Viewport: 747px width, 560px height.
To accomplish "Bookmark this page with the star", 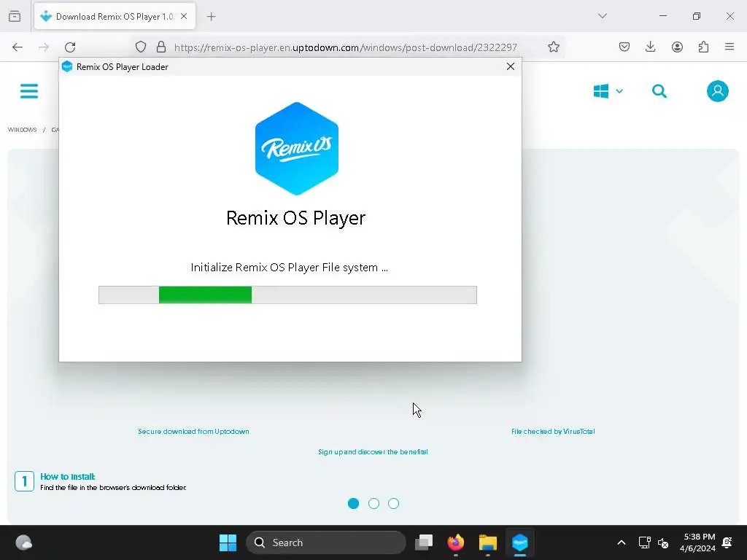I will coord(553,47).
